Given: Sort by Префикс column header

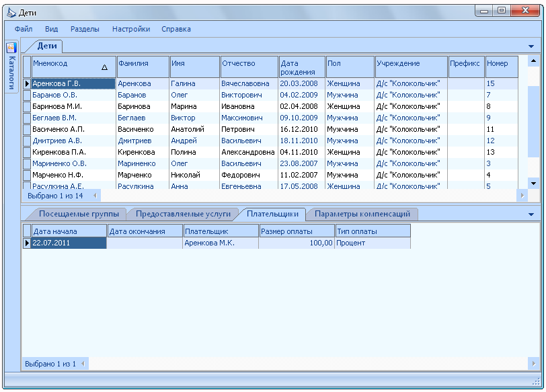Looking at the screenshot, I should pos(467,67).
